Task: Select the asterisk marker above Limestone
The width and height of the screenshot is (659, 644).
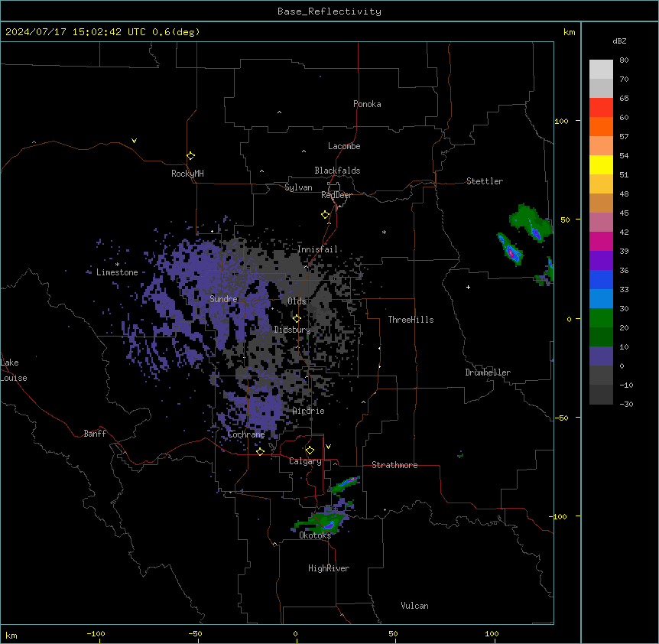Action: (117, 265)
